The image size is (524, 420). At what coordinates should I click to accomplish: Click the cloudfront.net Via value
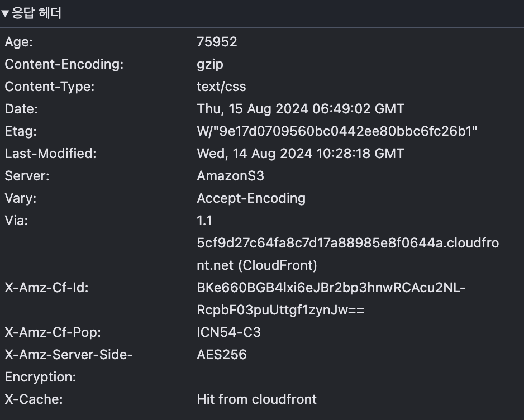point(347,243)
